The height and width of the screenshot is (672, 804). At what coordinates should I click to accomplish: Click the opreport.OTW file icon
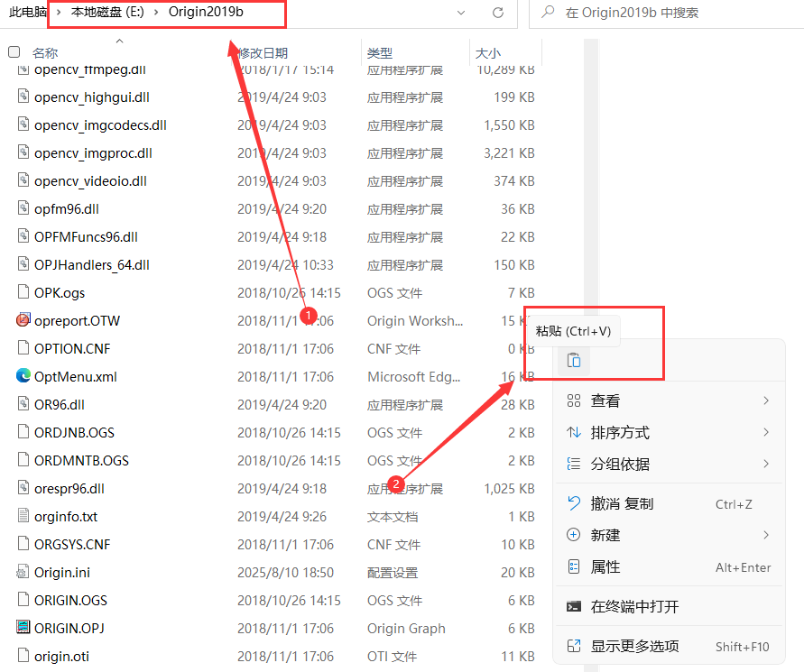(23, 320)
